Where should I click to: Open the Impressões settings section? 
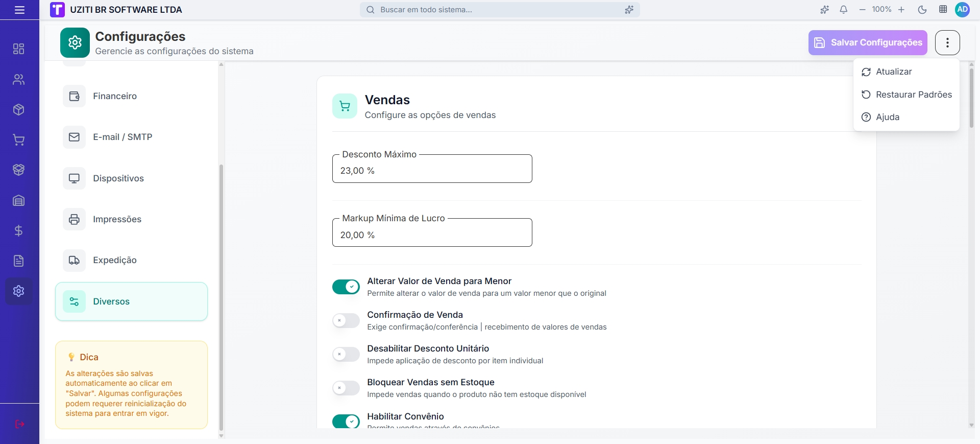pos(131,219)
